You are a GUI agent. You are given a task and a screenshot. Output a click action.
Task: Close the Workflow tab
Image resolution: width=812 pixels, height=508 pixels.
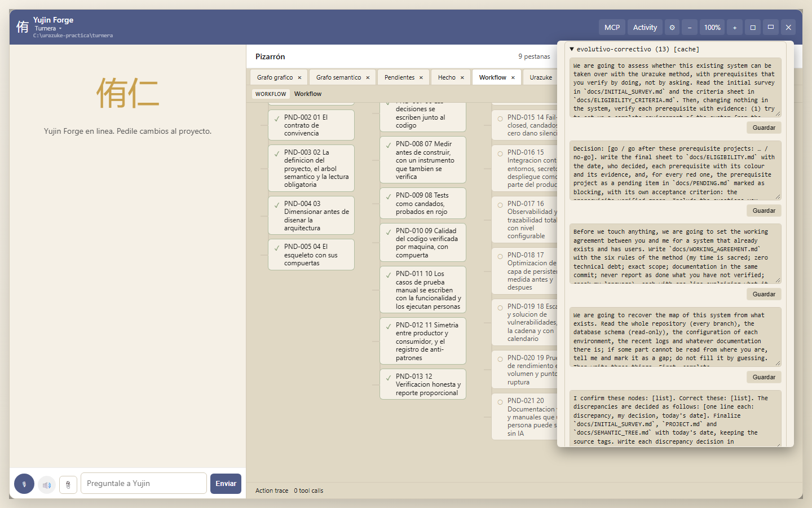click(x=513, y=78)
